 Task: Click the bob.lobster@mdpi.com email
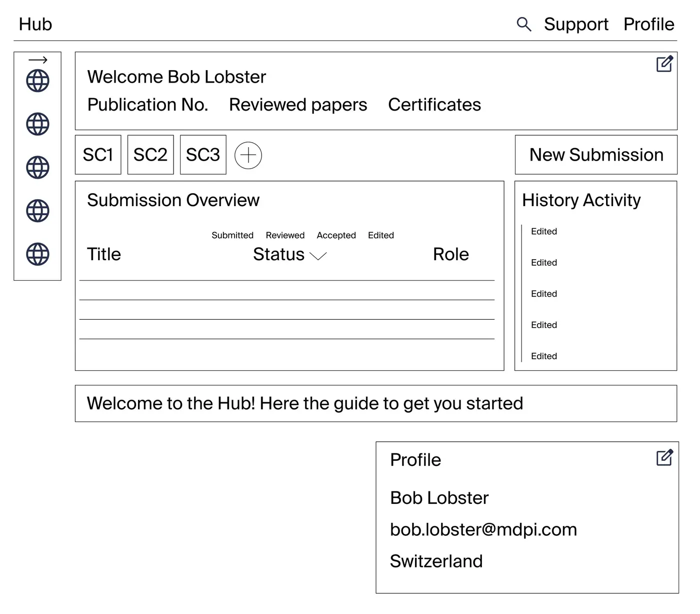(x=483, y=529)
